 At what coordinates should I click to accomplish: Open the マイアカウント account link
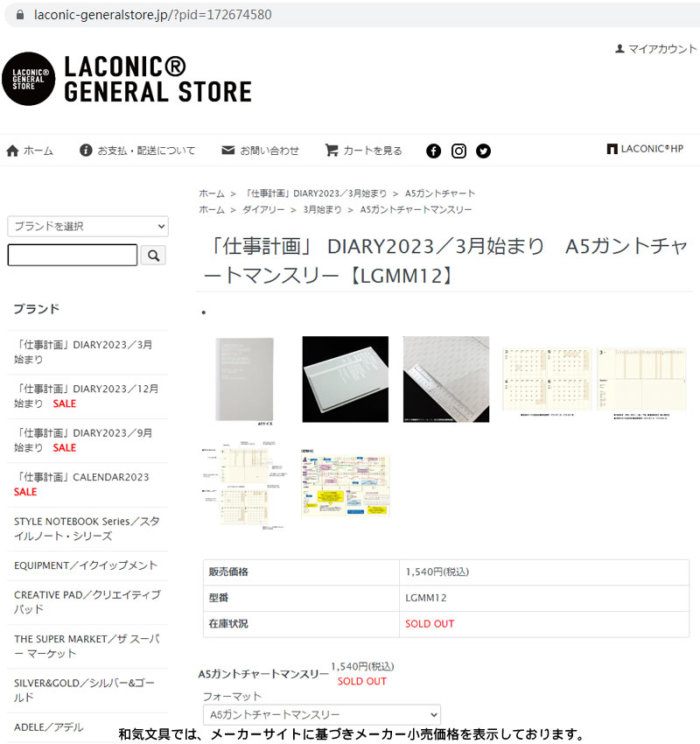(656, 49)
